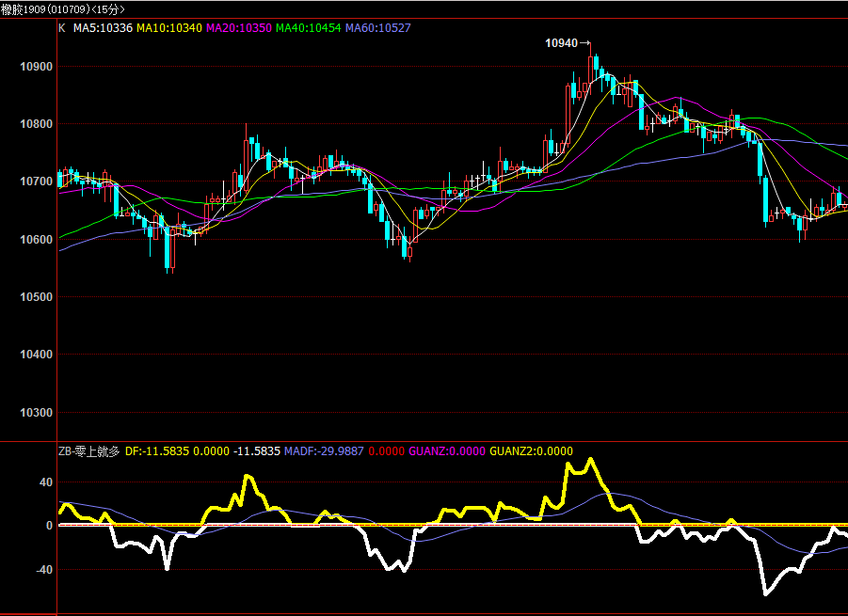Click the -40 level on indicator axis
The height and width of the screenshot is (616, 848).
click(x=44, y=570)
